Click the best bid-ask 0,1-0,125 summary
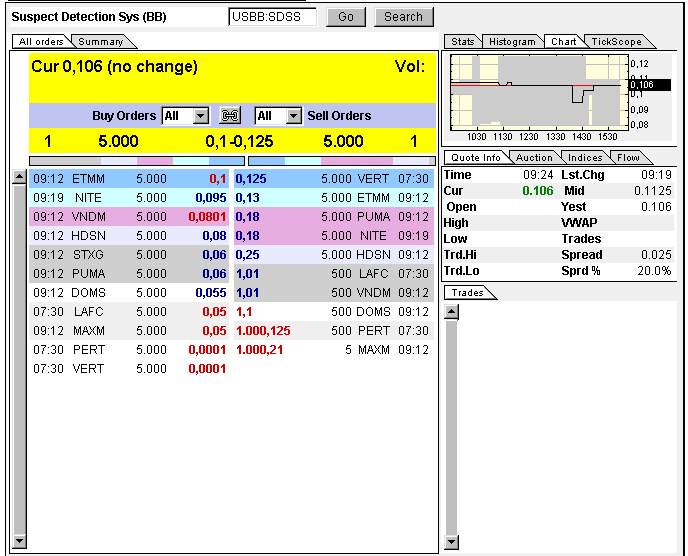 pos(239,141)
